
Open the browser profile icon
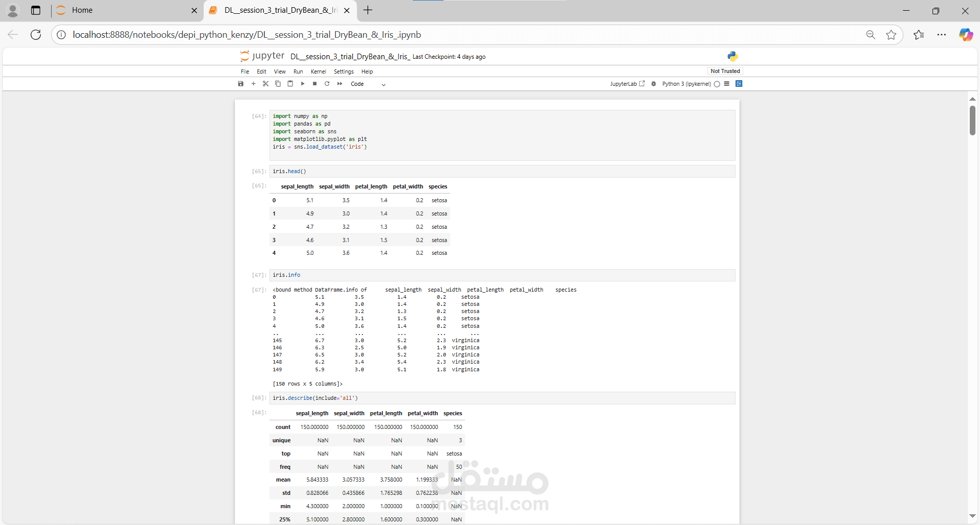coord(13,10)
